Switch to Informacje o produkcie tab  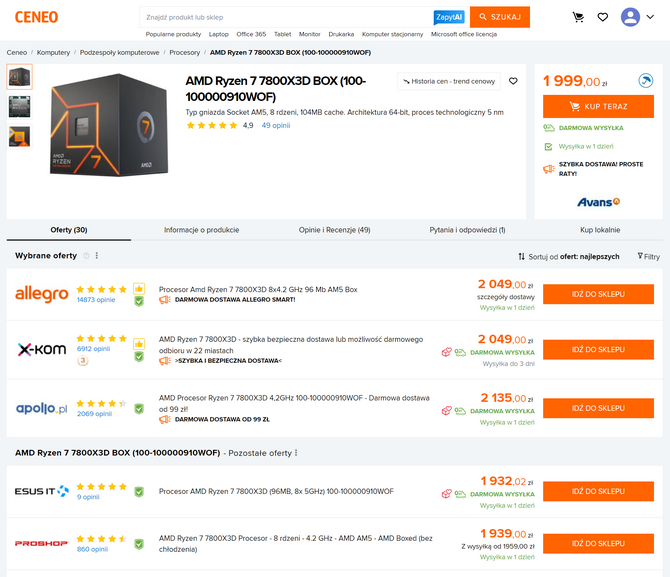click(x=201, y=230)
